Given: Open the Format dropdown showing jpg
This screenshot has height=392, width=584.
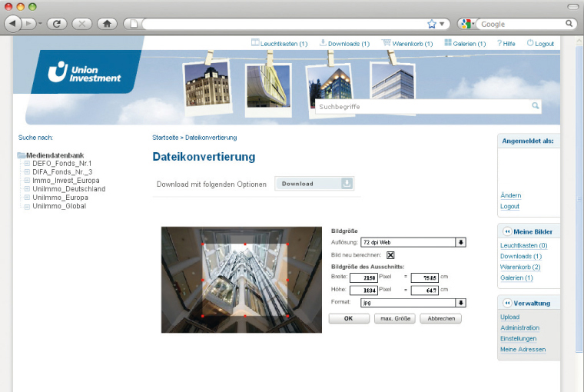Looking at the screenshot, I should click(461, 303).
